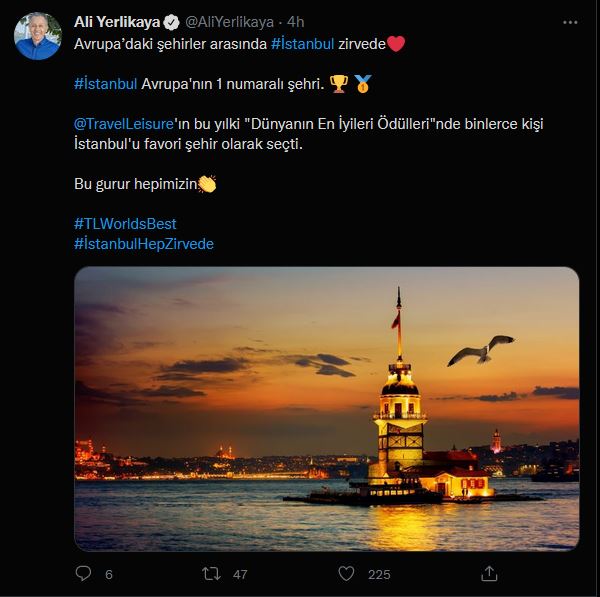Image resolution: width=600 pixels, height=597 pixels.
Task: Click the first #İstanbul hashtag in the top line
Action: 303,44
